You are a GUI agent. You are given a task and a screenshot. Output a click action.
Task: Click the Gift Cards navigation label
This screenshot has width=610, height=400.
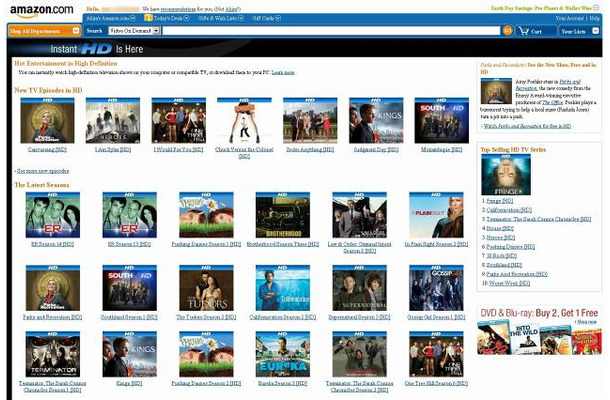(263, 18)
